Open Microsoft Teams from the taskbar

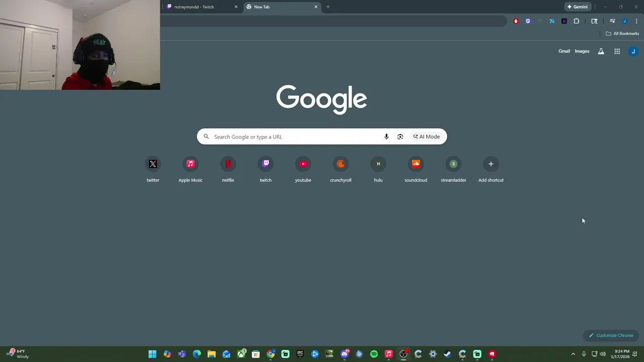click(x=182, y=354)
